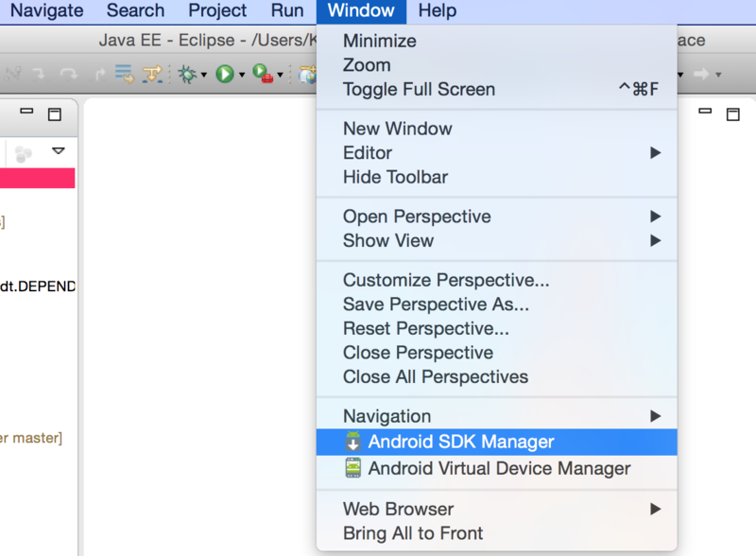Open the Search menu
The image size is (756, 556).
pyautogui.click(x=135, y=10)
